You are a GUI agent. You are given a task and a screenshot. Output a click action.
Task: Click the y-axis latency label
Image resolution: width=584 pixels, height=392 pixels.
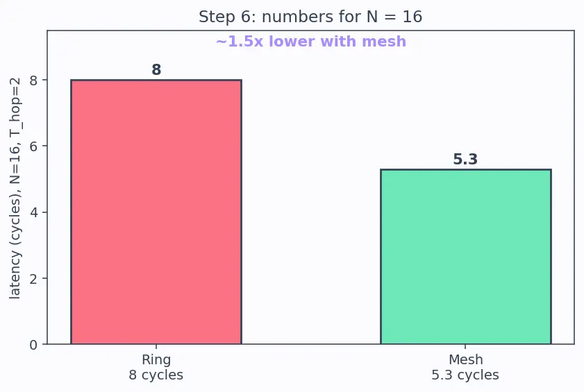[x=15, y=188]
